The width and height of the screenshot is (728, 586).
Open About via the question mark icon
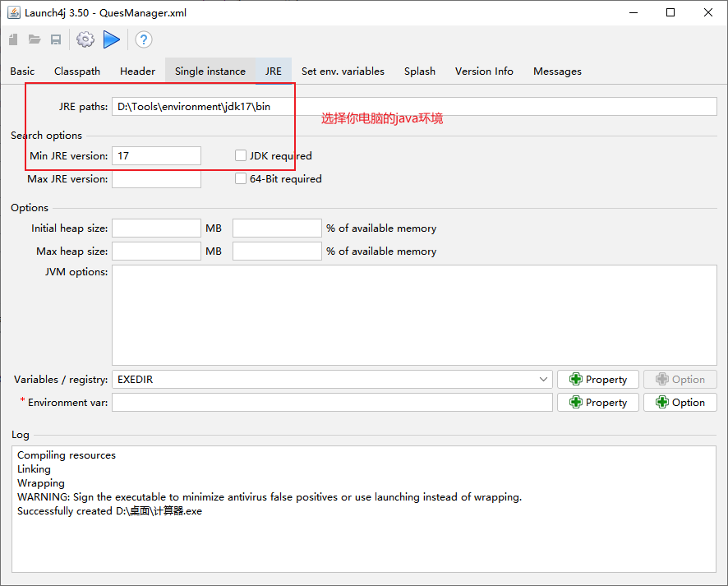pos(144,39)
